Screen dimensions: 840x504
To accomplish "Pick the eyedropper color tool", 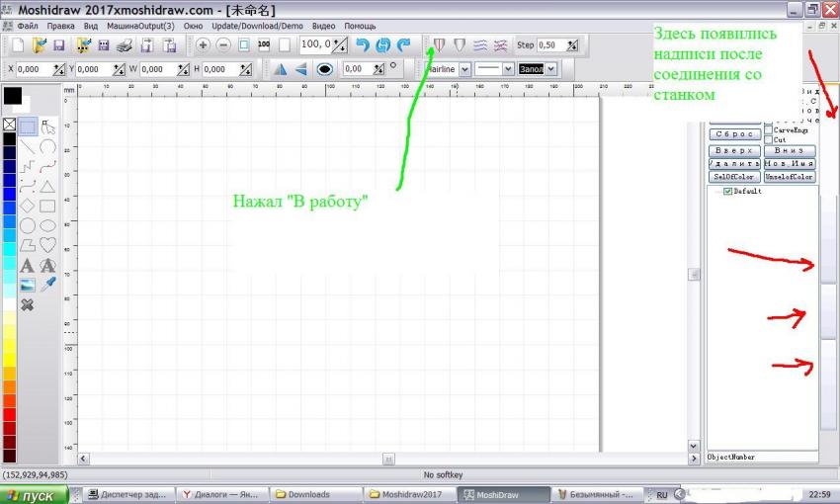I will tap(47, 285).
